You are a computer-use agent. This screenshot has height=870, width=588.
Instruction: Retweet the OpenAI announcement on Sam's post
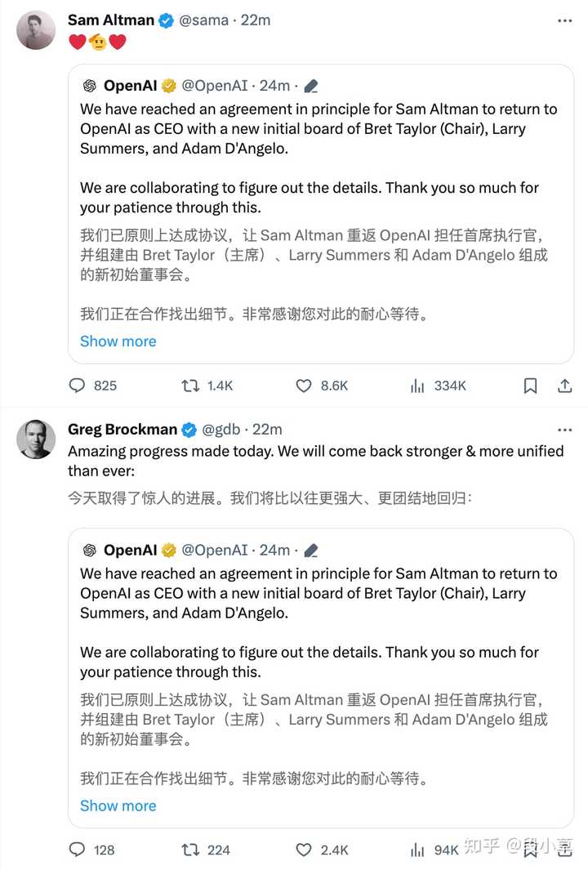(x=189, y=385)
